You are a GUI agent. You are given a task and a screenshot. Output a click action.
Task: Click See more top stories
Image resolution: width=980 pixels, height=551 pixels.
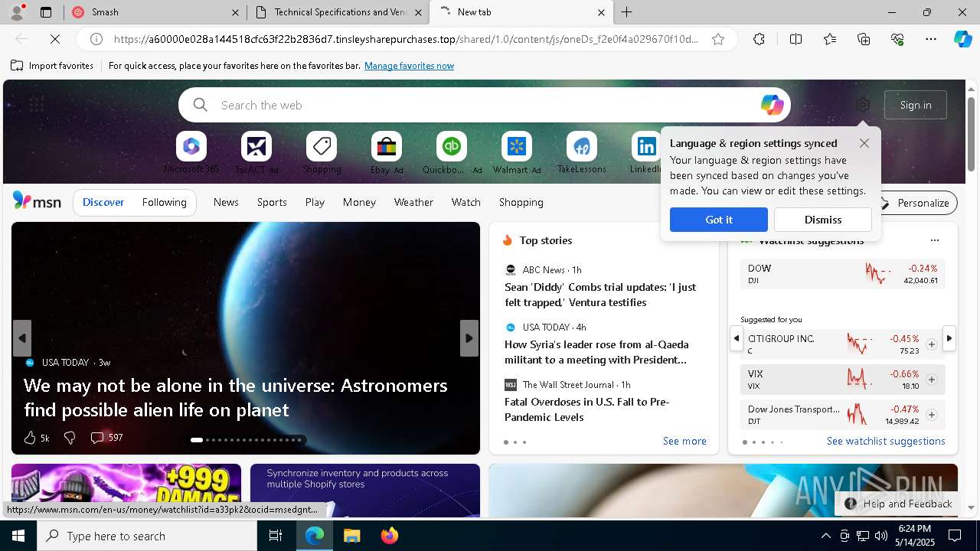[x=684, y=441]
